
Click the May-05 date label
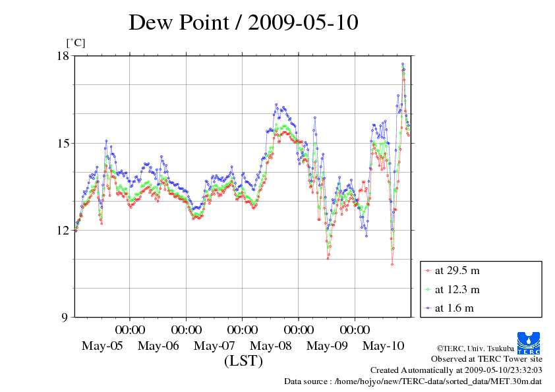coord(102,346)
